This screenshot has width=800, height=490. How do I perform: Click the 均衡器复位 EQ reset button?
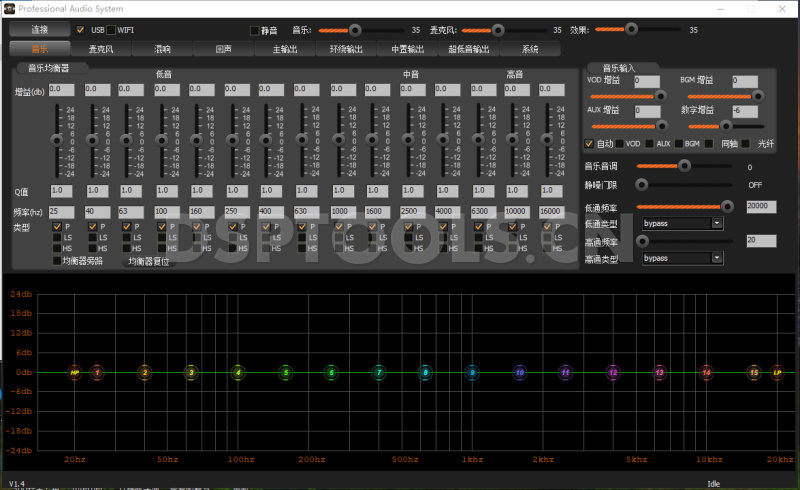(148, 261)
